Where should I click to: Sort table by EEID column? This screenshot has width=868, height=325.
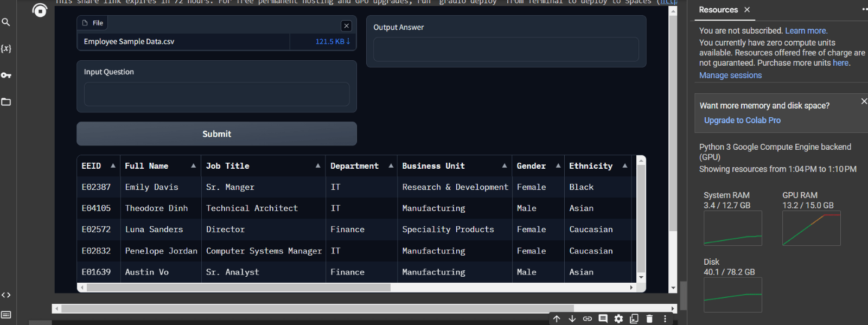pyautogui.click(x=113, y=166)
